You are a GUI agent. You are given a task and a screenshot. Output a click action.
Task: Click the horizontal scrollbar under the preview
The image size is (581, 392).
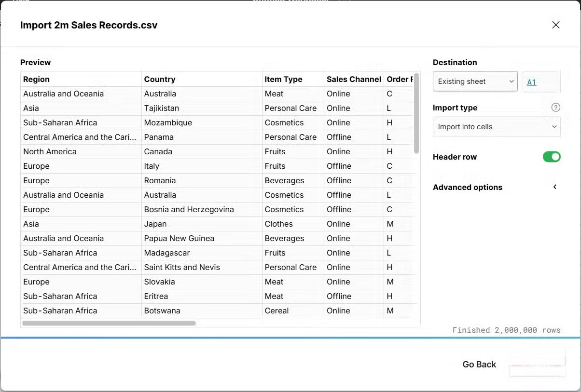[x=109, y=323]
